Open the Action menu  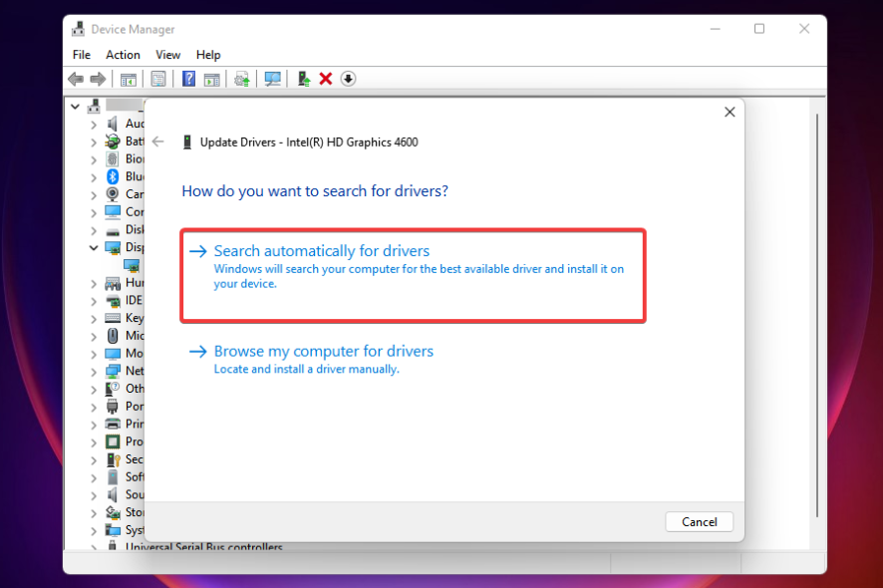[123, 55]
